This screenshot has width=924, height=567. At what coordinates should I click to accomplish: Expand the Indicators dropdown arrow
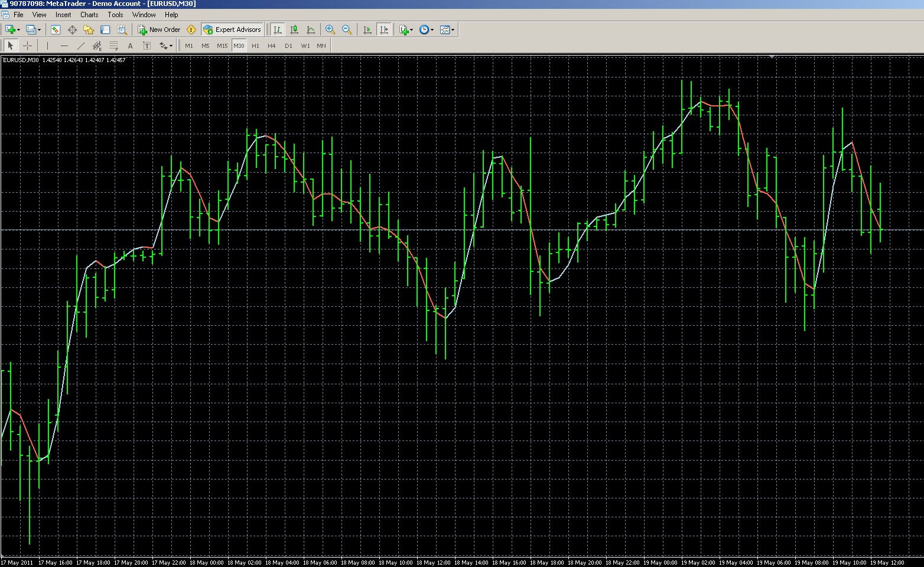point(412,30)
